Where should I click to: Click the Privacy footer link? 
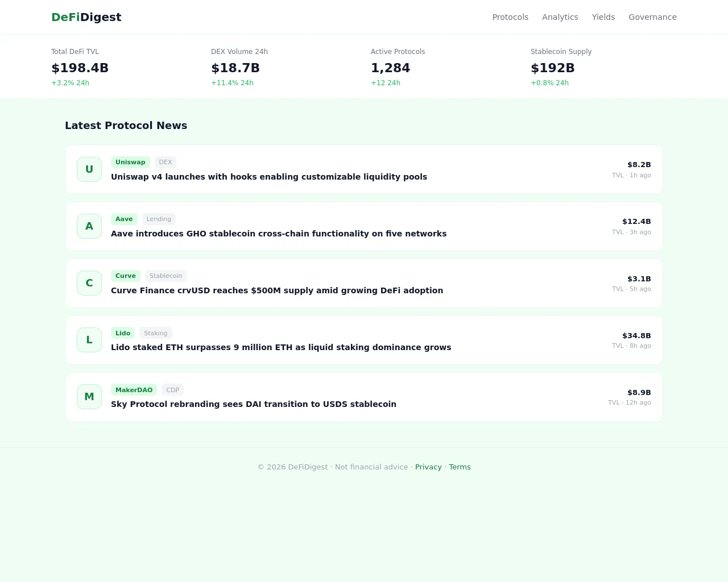pos(428,467)
